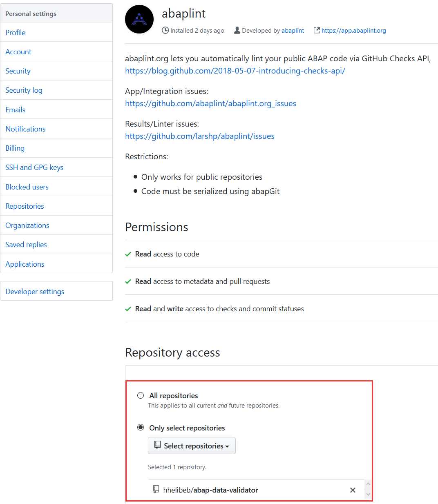Select the All repositories radio button
Screen dimensions: 438x504
(141, 395)
